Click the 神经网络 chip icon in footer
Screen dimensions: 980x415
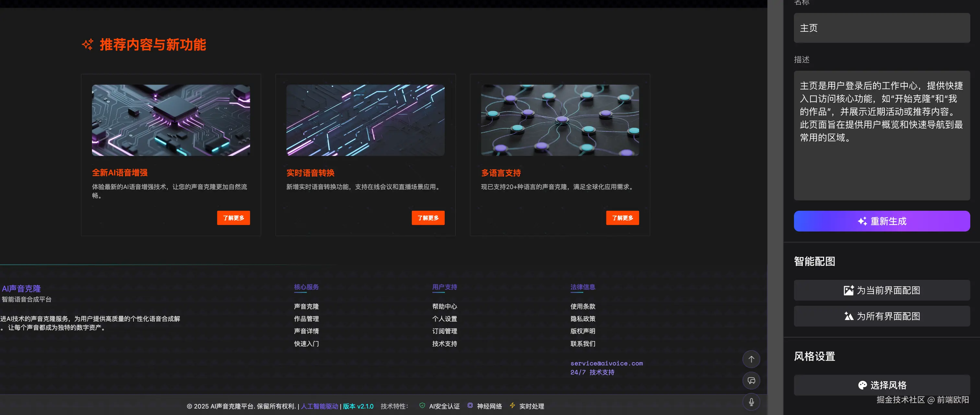coord(470,406)
